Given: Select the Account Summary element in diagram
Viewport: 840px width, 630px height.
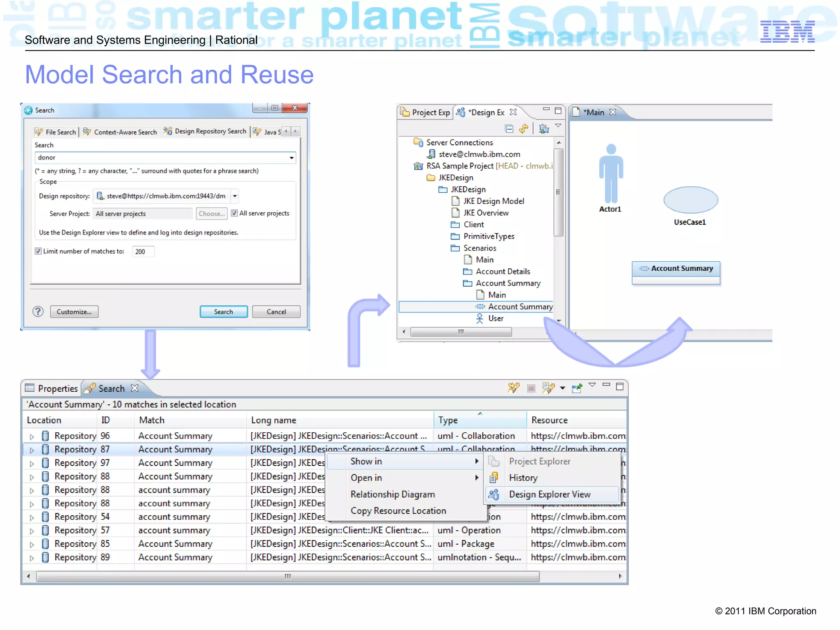Looking at the screenshot, I should point(676,273).
